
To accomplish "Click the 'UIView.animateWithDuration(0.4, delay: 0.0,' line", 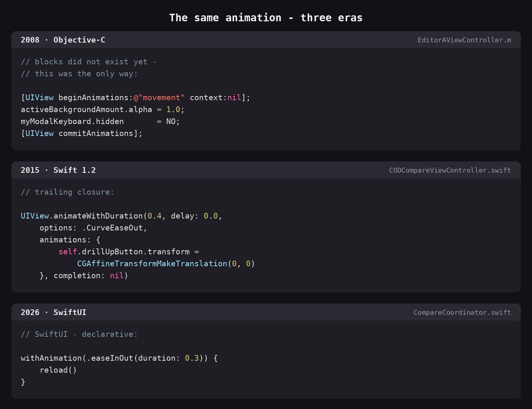I will tap(121, 216).
